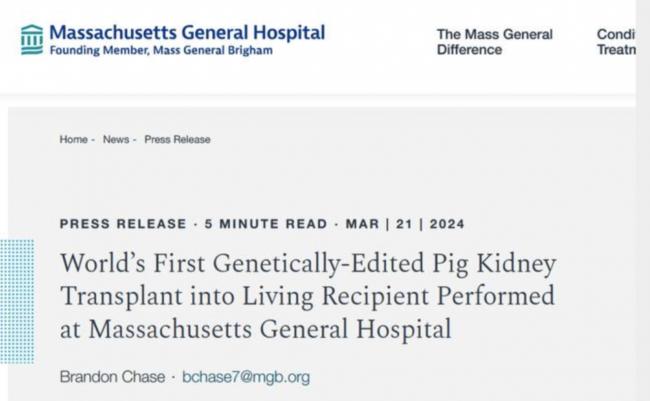
Task: Click headline line starting Transplant into Living
Action: click(307, 297)
